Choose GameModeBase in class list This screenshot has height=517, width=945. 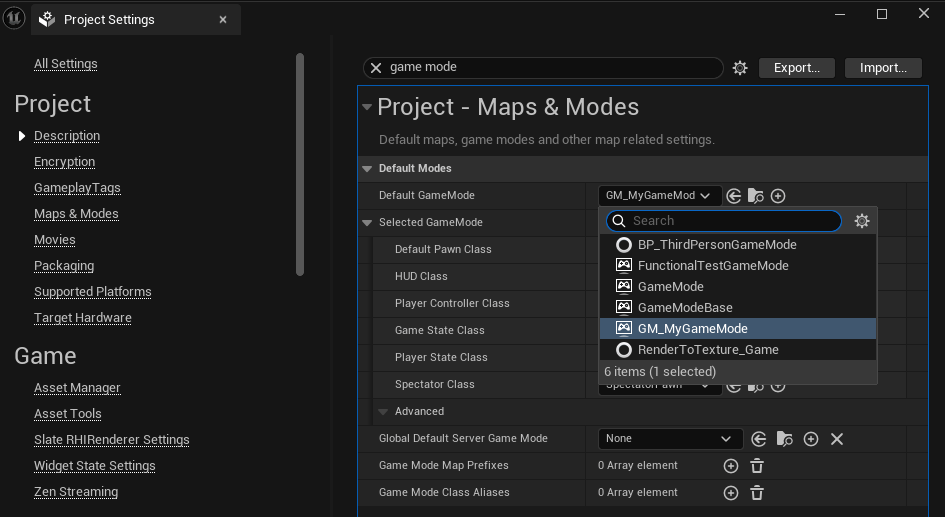pos(684,308)
